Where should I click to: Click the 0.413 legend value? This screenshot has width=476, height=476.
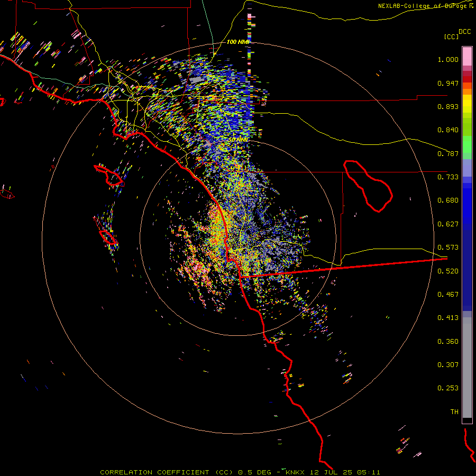[x=448, y=318]
